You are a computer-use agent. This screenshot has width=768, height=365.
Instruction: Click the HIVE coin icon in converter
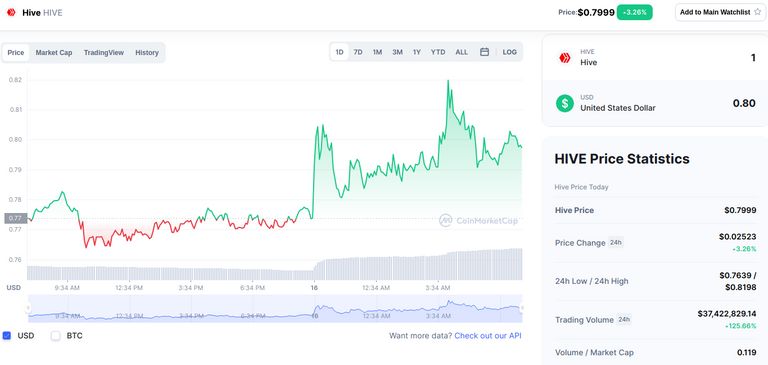tap(565, 58)
